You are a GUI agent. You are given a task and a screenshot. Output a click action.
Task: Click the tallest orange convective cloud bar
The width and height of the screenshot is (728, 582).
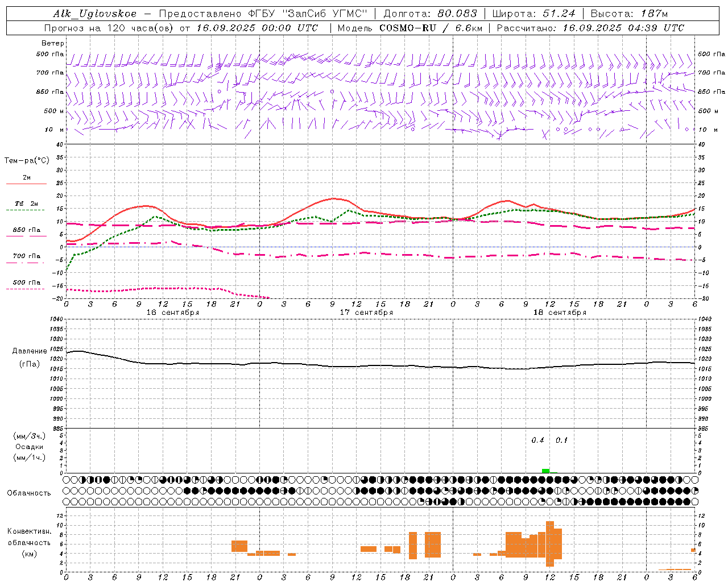pyautogui.click(x=550, y=543)
